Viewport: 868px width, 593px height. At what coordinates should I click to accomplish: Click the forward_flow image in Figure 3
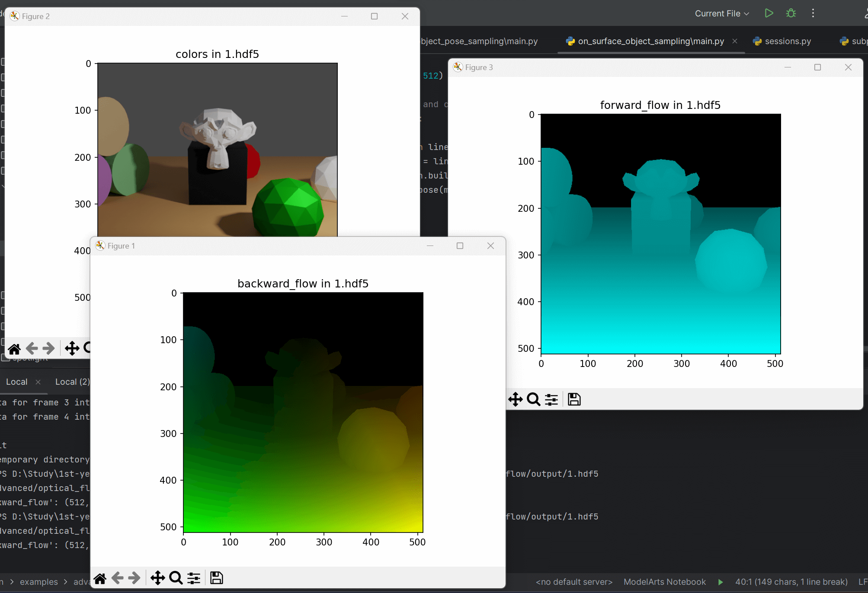click(661, 234)
